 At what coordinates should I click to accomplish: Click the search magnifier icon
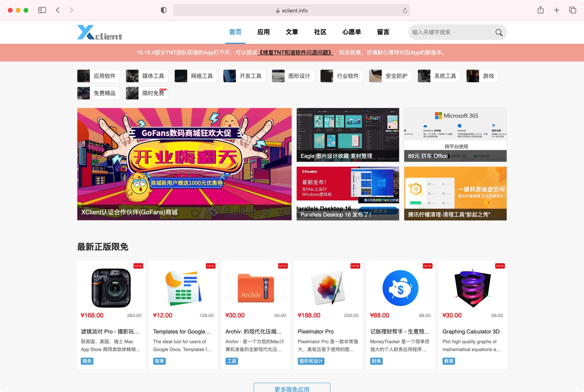499,32
